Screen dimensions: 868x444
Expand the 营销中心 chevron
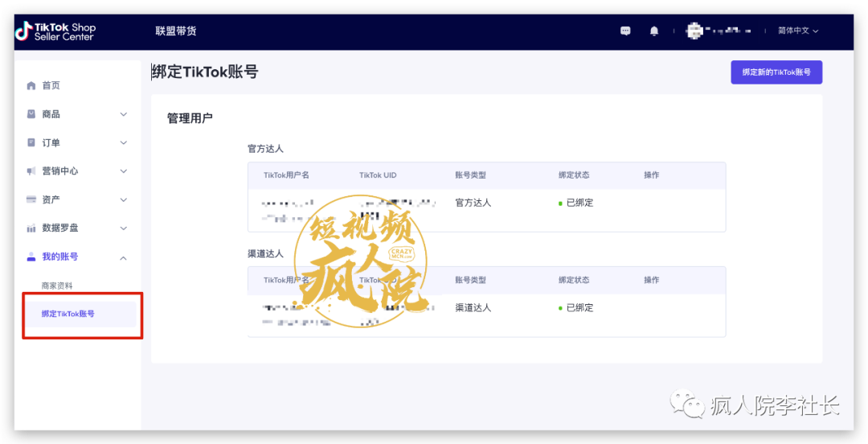tap(124, 171)
